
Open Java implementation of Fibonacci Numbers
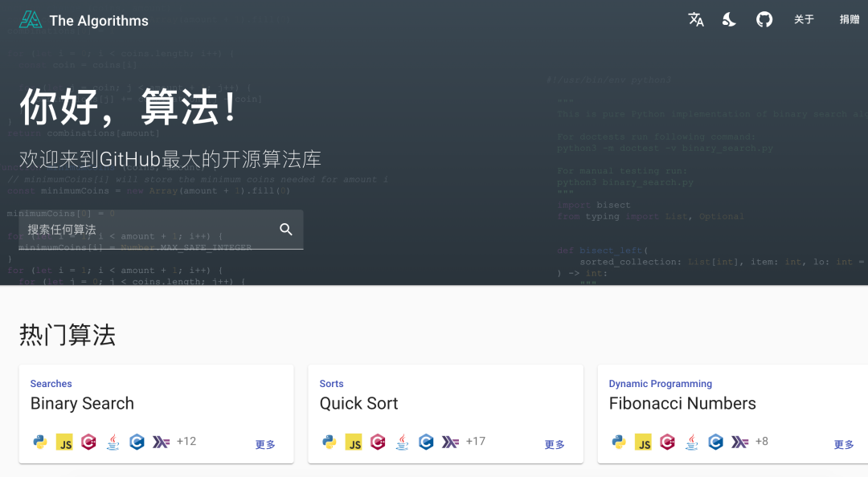pos(692,442)
